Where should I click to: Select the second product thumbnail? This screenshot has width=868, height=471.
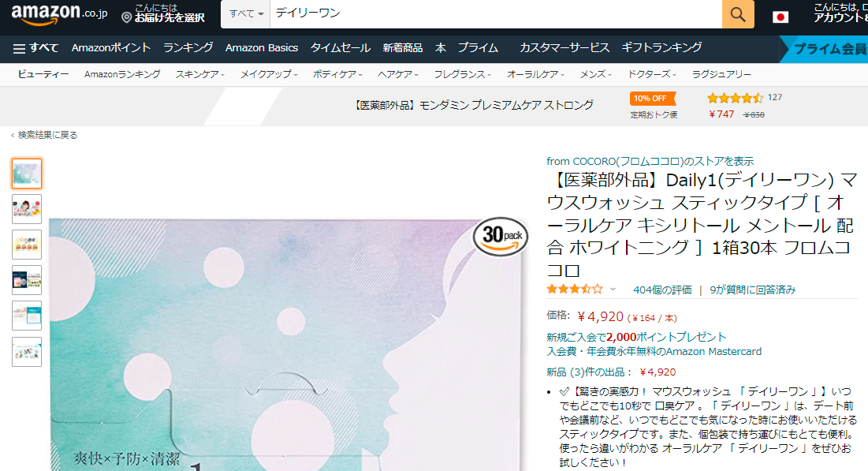tap(27, 209)
